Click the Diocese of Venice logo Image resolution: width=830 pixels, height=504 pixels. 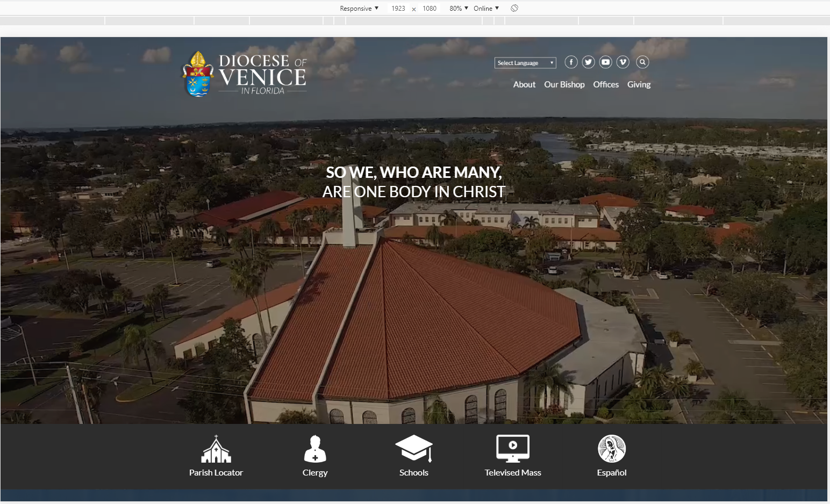245,75
